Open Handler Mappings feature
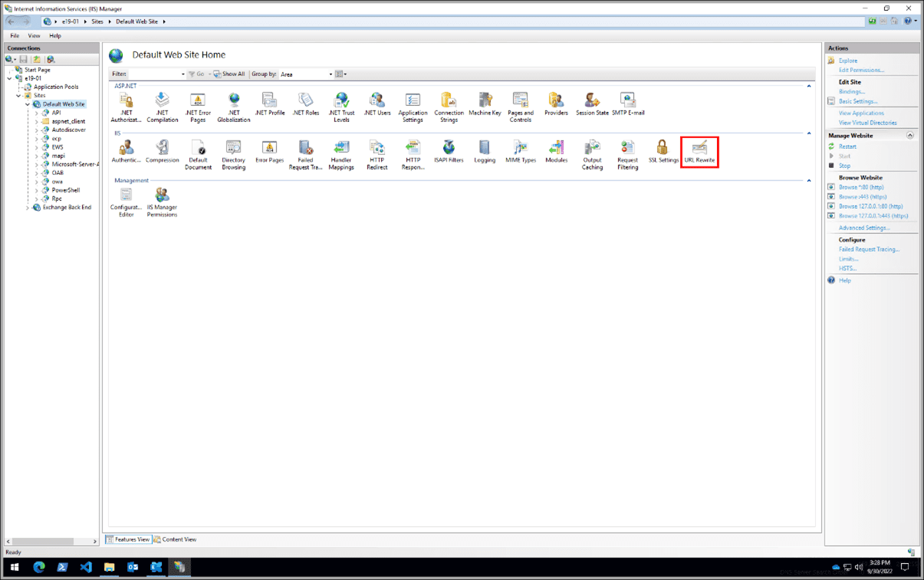924x580 pixels. click(x=341, y=155)
